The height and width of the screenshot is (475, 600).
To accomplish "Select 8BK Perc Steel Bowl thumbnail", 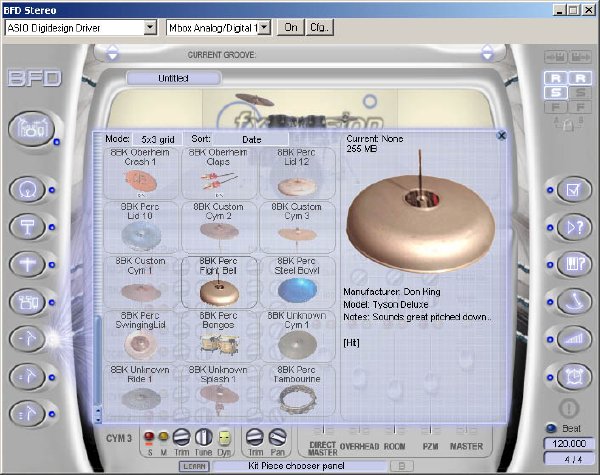I will click(x=297, y=282).
